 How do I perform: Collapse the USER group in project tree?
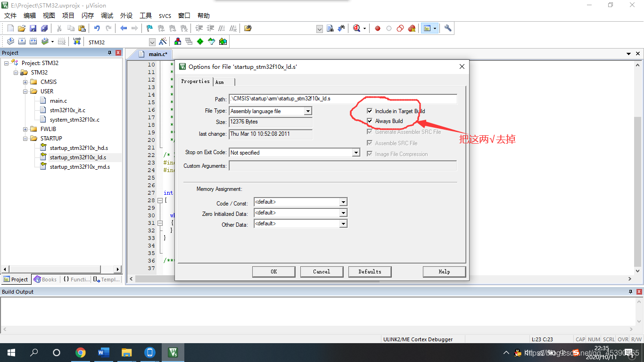click(x=25, y=91)
